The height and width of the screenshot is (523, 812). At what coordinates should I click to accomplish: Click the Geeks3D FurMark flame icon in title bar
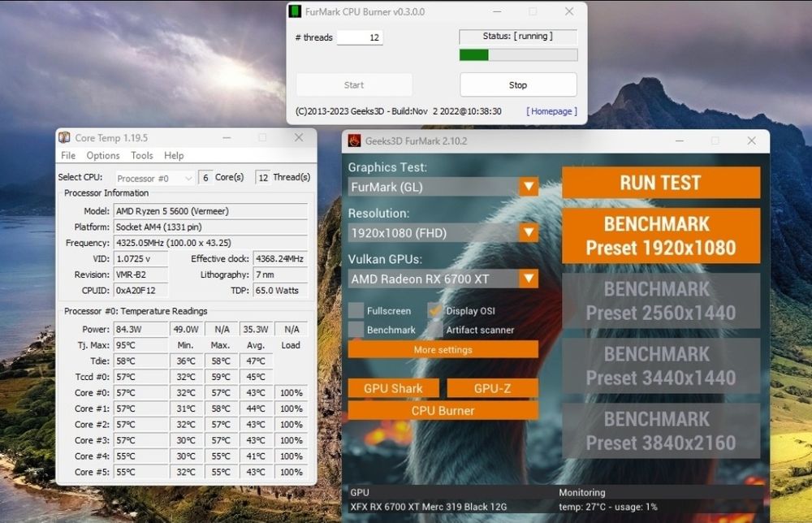355,140
